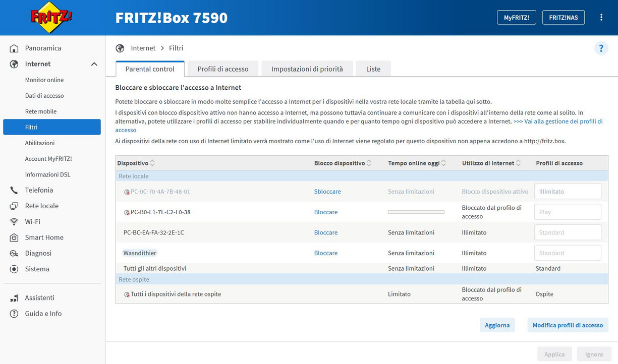Click Blocco dispositivo attivo status text

(495, 192)
